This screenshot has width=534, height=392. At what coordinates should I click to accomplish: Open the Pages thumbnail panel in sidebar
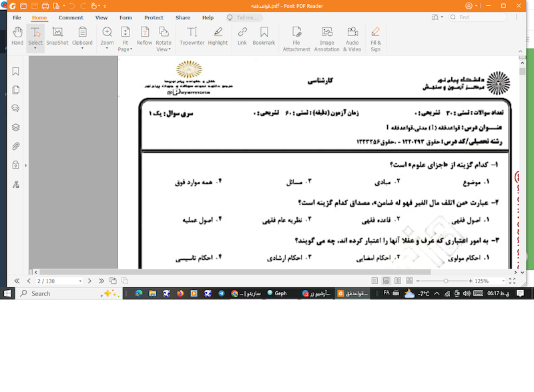click(x=15, y=90)
